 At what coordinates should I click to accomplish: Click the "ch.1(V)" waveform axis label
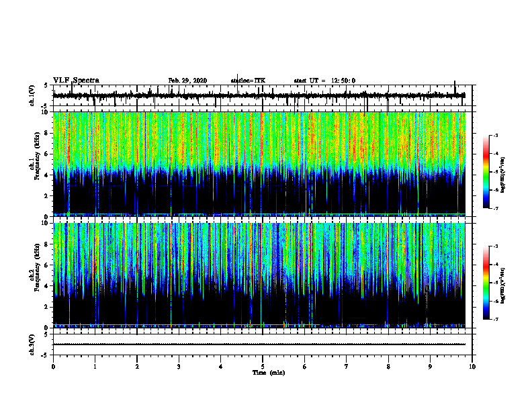(x=32, y=95)
